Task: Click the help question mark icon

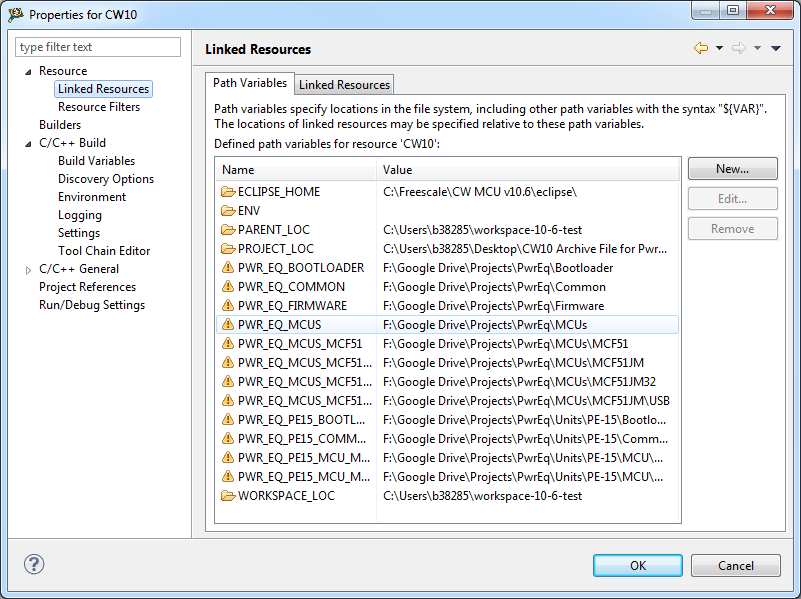Action: coord(34,564)
